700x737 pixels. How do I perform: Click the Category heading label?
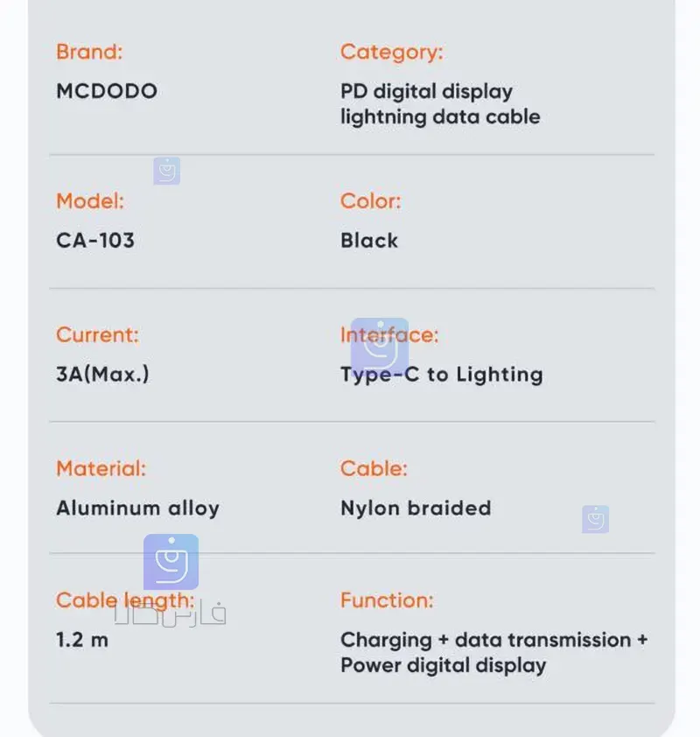pyautogui.click(x=391, y=52)
